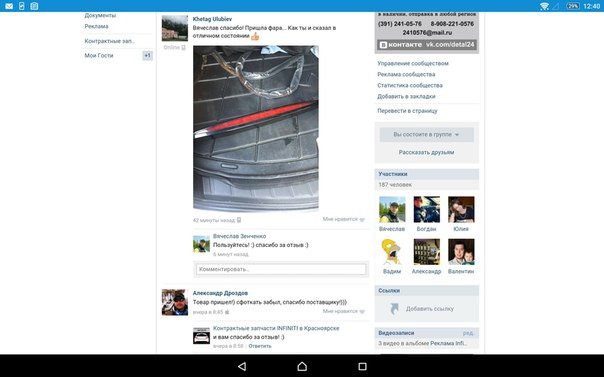The image size is (604, 377).
Task: Click the вконтакте vk.com/detal24 banner
Action: pyautogui.click(x=427, y=45)
